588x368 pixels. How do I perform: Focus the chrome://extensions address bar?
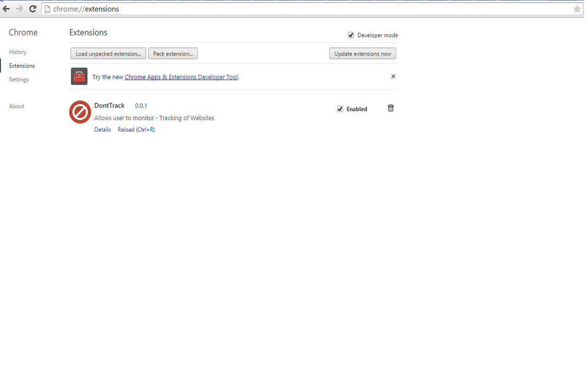pyautogui.click(x=312, y=9)
